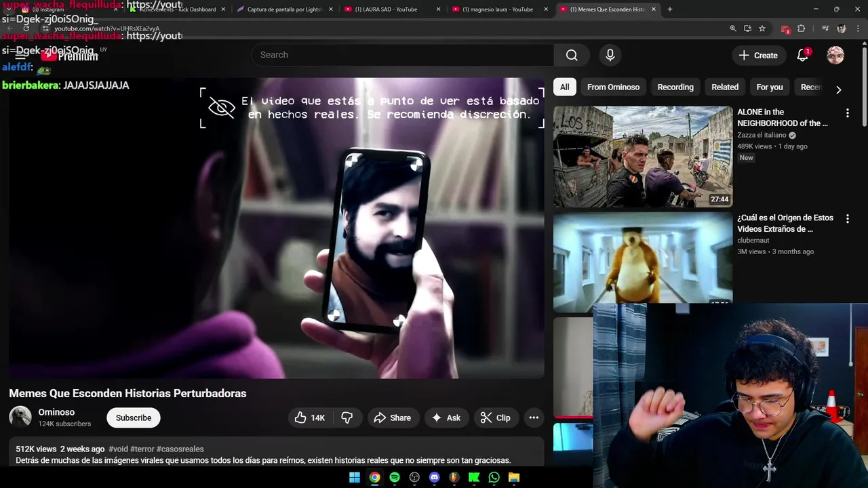Open File Explorer from the taskbar

(514, 477)
